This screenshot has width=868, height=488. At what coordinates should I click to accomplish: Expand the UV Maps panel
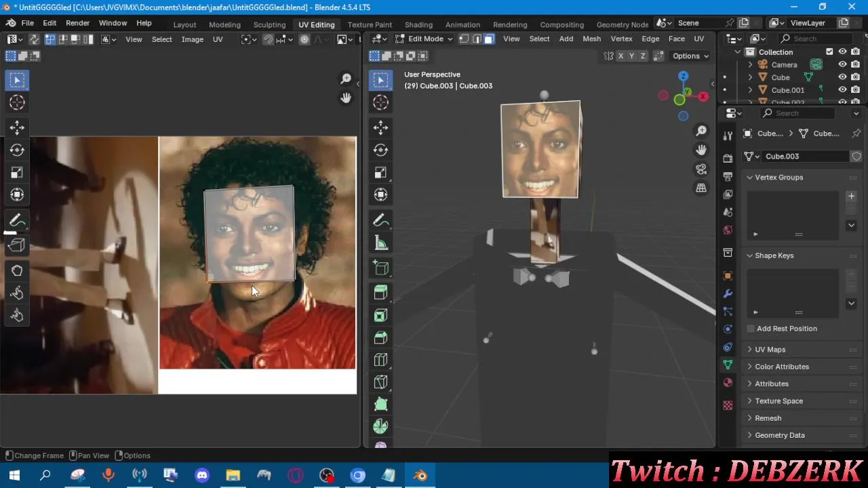pyautogui.click(x=770, y=350)
